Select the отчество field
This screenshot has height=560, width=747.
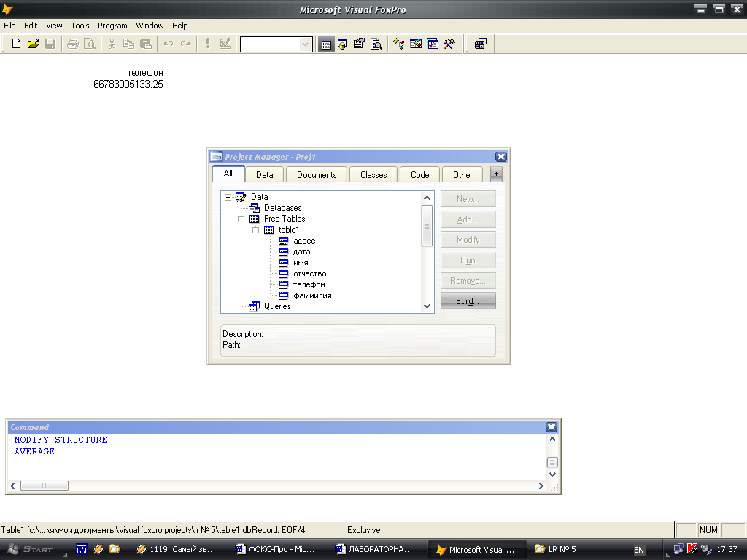[309, 274]
